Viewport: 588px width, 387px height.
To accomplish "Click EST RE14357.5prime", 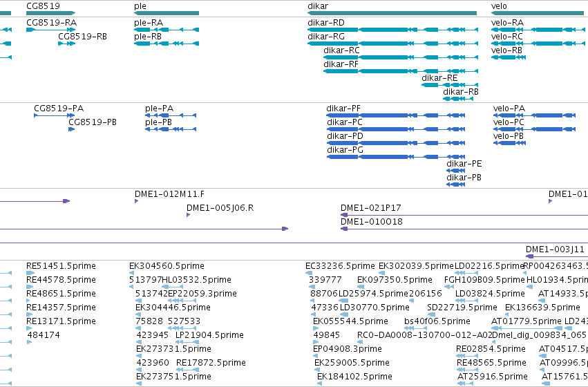I will pyautogui.click(x=29, y=314).
